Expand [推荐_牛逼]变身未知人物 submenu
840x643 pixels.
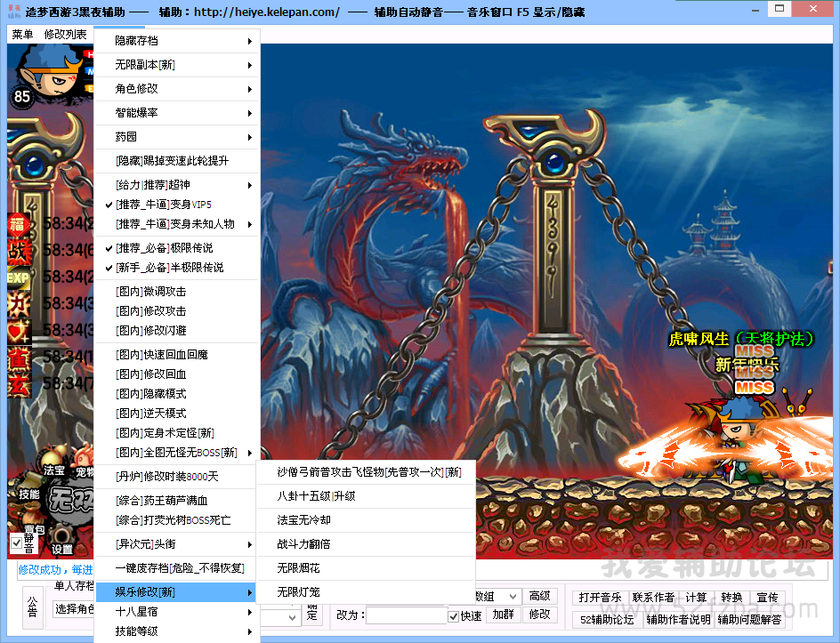177,224
